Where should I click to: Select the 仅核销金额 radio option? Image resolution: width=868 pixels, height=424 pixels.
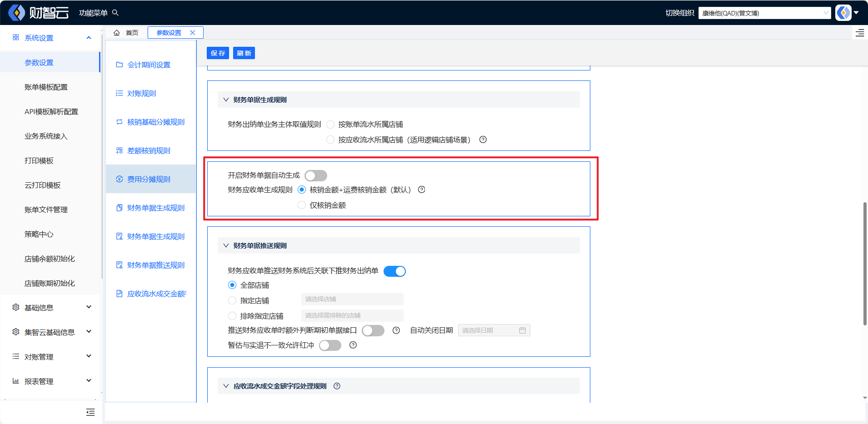coord(302,205)
